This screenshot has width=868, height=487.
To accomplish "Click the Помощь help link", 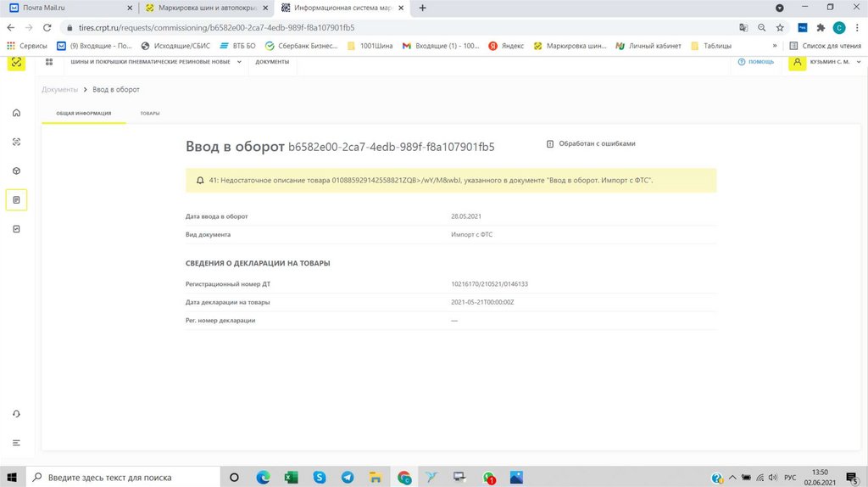I will click(x=756, y=62).
